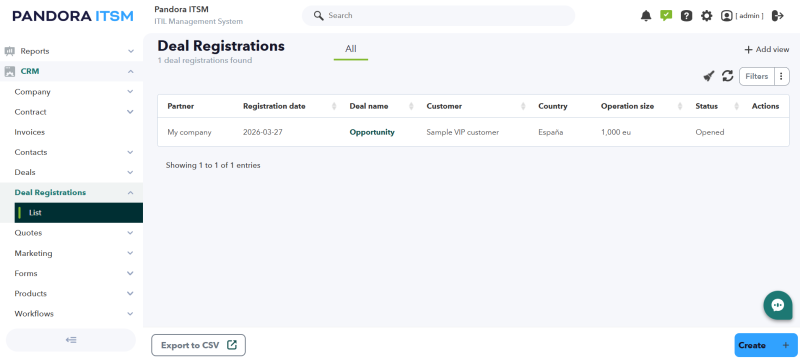Screen dimensions: 800x360
Task: Click the Country column header
Action: click(x=553, y=107)
